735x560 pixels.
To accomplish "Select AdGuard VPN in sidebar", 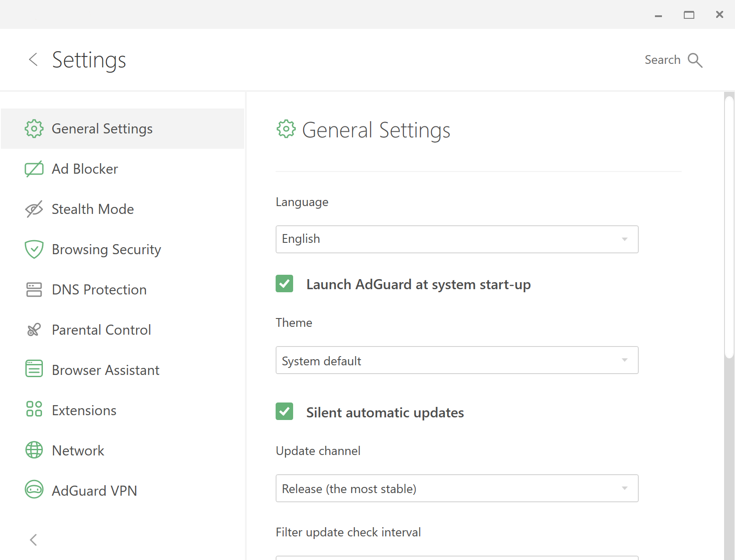I will 122,491.
